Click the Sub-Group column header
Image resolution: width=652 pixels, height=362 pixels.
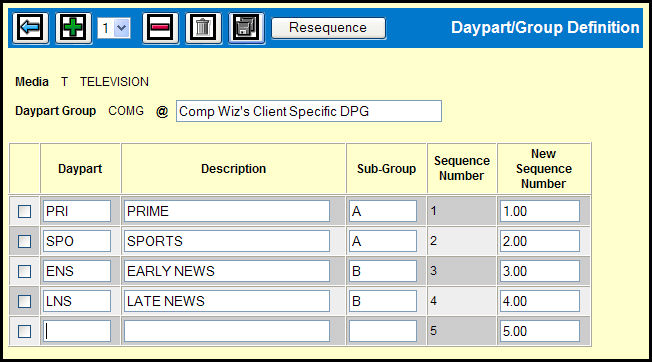click(386, 169)
